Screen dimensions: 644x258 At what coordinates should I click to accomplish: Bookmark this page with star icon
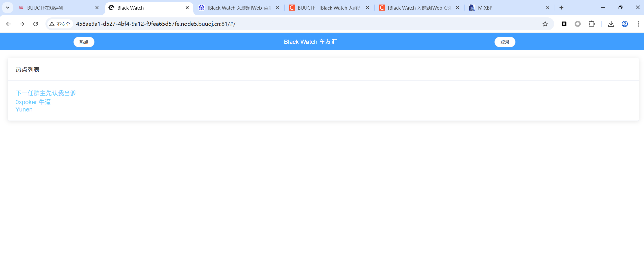point(545,24)
